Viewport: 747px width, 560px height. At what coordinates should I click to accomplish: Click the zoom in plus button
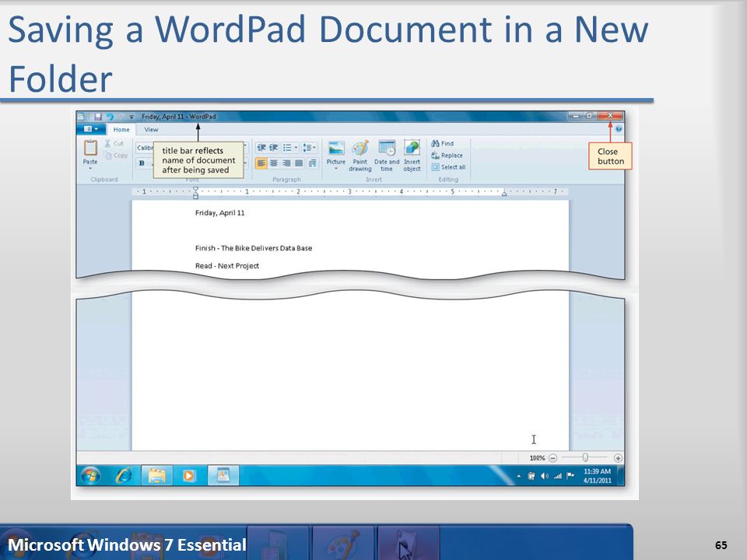tap(618, 458)
